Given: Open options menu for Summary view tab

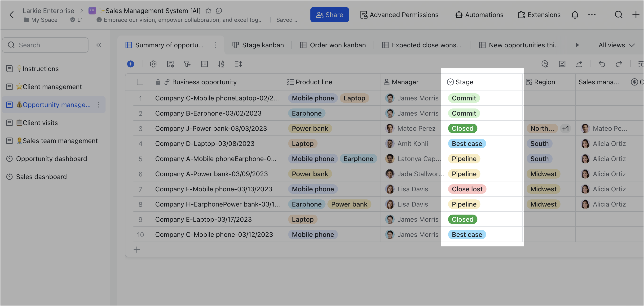Looking at the screenshot, I should (215, 45).
